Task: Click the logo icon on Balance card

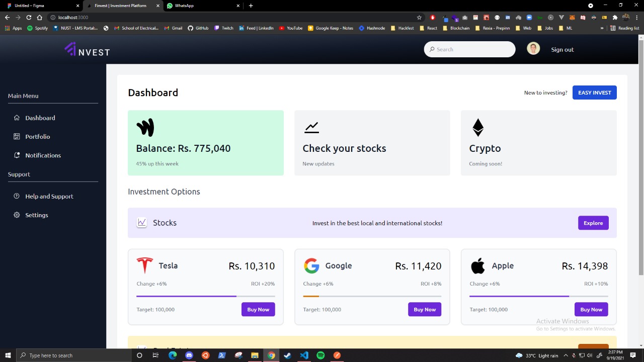Action: [145, 128]
